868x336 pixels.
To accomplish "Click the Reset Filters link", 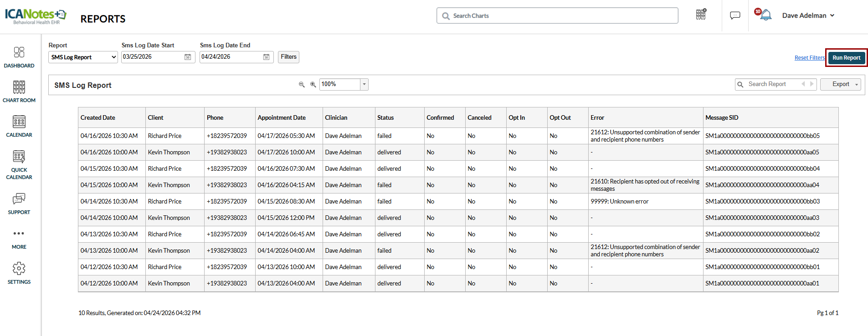I will (x=809, y=58).
